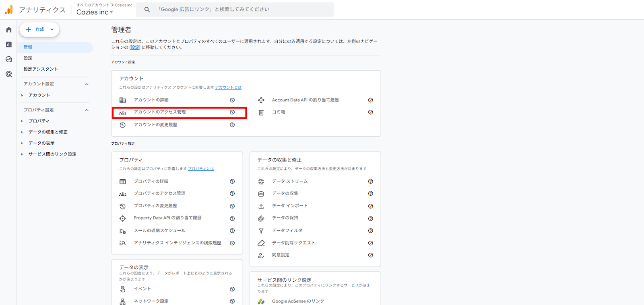644x305 pixels.
Task: Click help icon for プロパティのアクセス管理
Action: click(232, 194)
